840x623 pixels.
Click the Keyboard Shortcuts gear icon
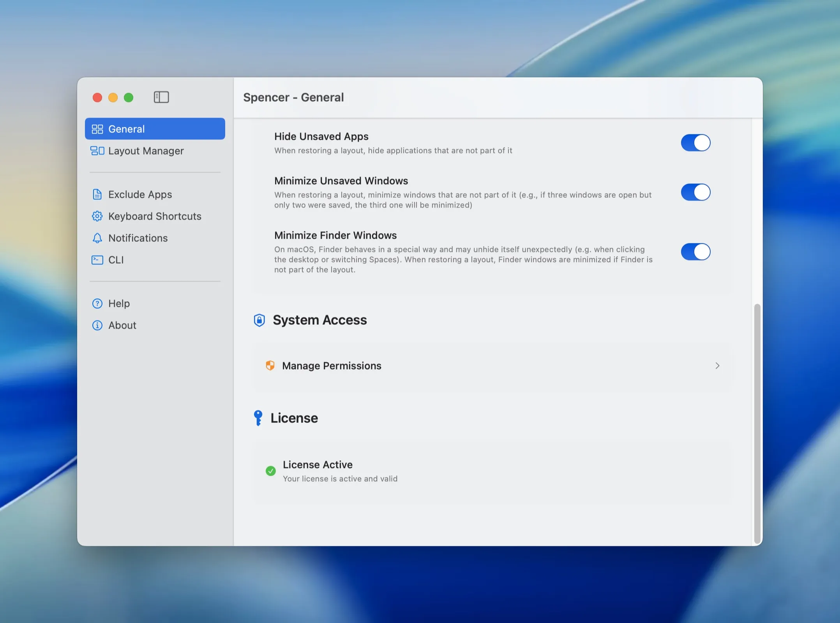click(x=97, y=216)
